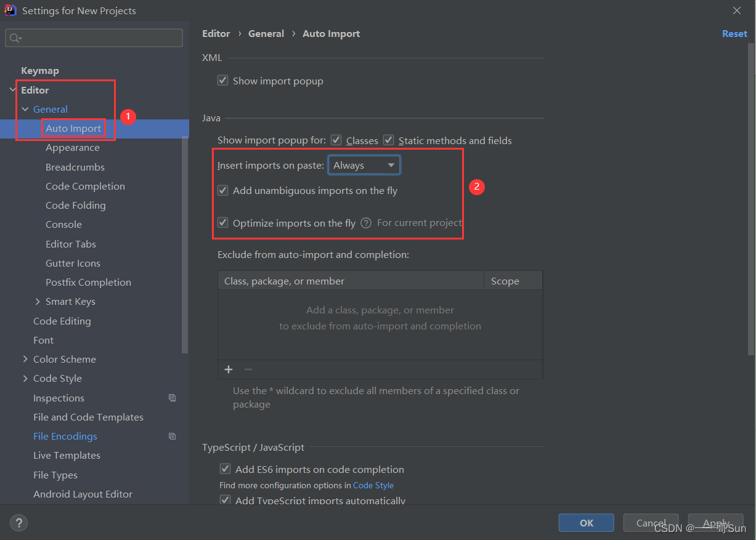Screen dimensions: 756x540
Task: Click the Reset link
Action: coord(734,34)
